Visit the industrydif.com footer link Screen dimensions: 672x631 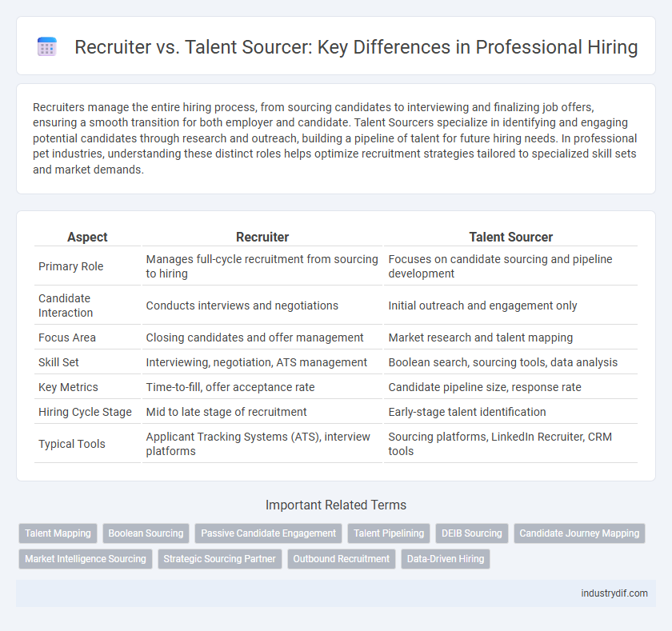[x=614, y=593]
